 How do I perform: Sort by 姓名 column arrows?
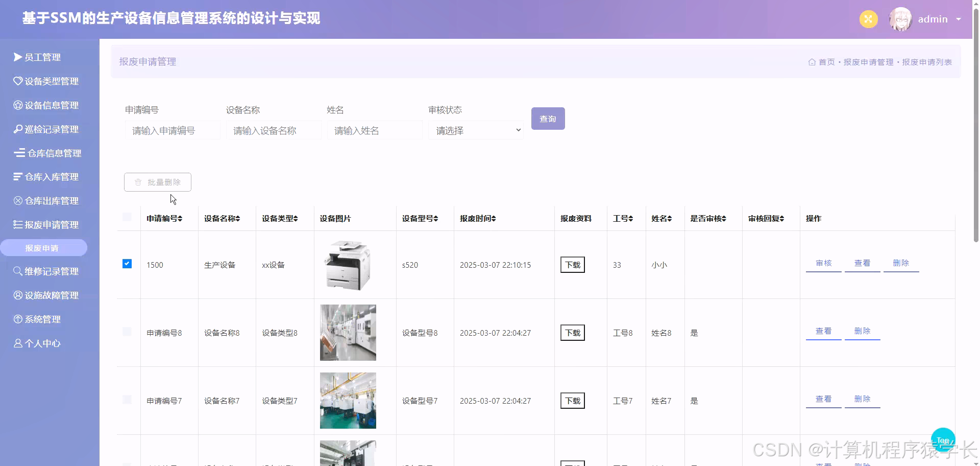tap(669, 219)
